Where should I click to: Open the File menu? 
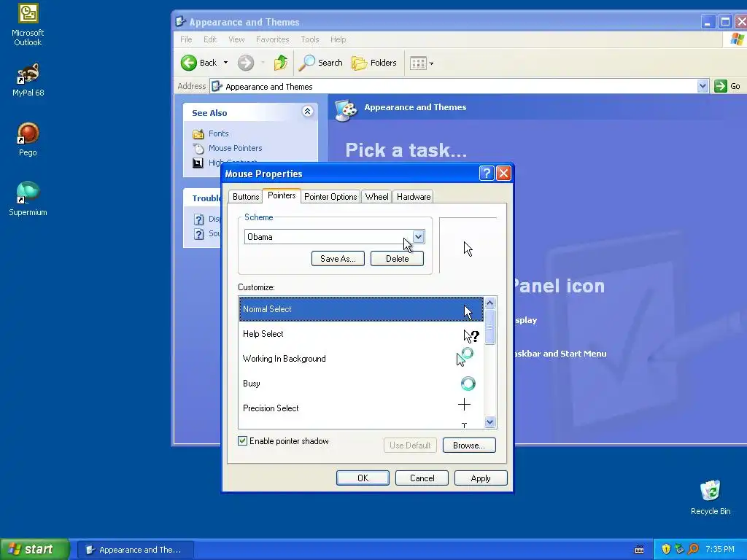click(x=186, y=39)
